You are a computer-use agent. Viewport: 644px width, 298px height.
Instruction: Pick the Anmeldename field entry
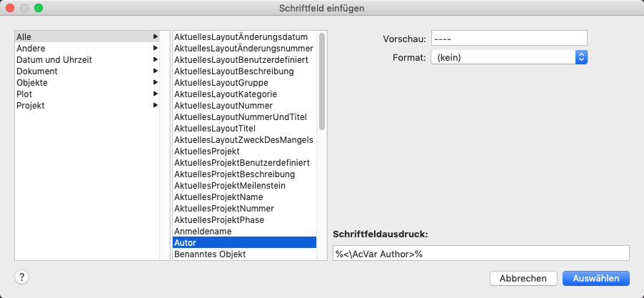pyautogui.click(x=203, y=231)
